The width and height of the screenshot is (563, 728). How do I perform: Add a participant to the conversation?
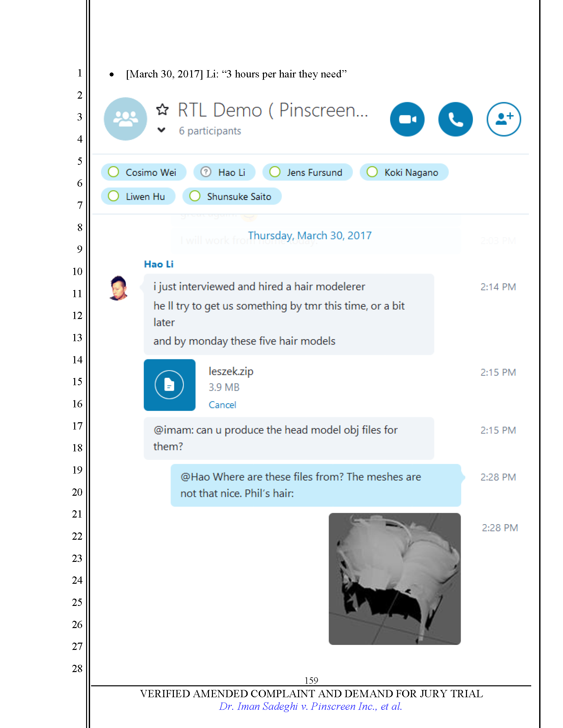pos(503,119)
